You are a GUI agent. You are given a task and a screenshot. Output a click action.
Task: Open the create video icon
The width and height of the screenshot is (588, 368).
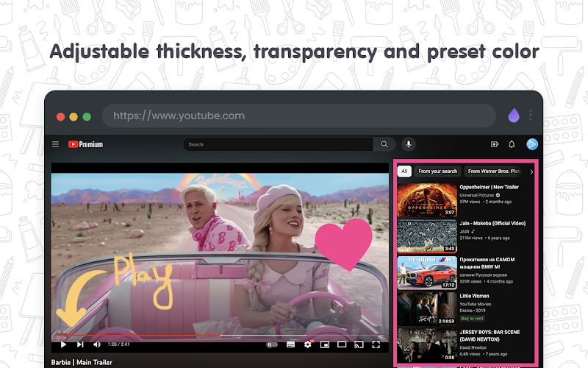pyautogui.click(x=495, y=144)
